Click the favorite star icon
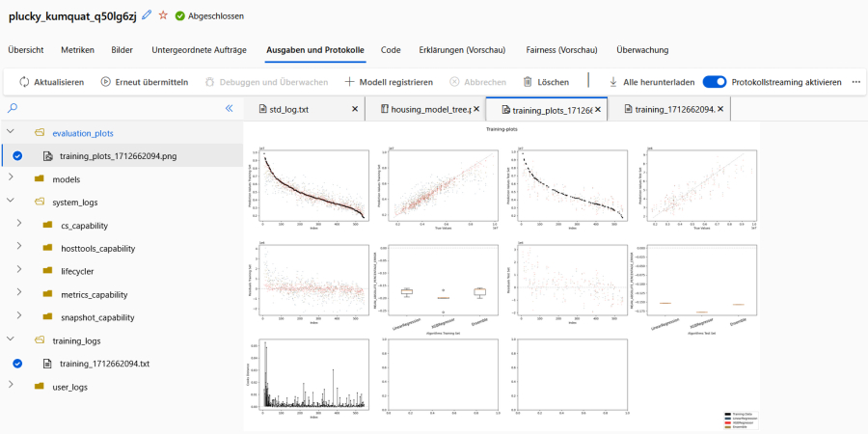The image size is (868, 434). coord(163,16)
